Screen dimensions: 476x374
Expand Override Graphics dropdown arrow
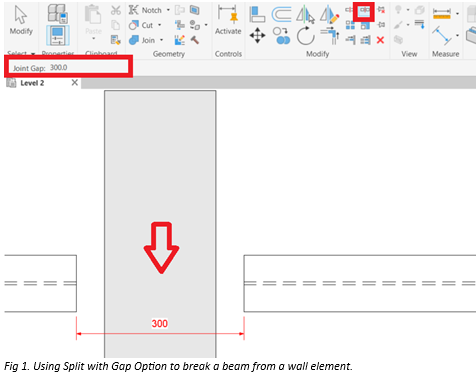tap(408, 25)
